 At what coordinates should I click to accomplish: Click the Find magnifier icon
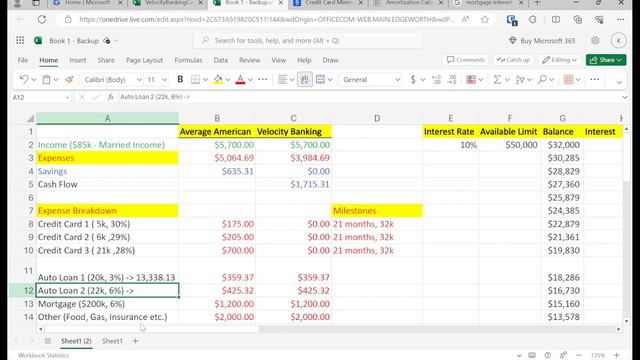[542, 80]
